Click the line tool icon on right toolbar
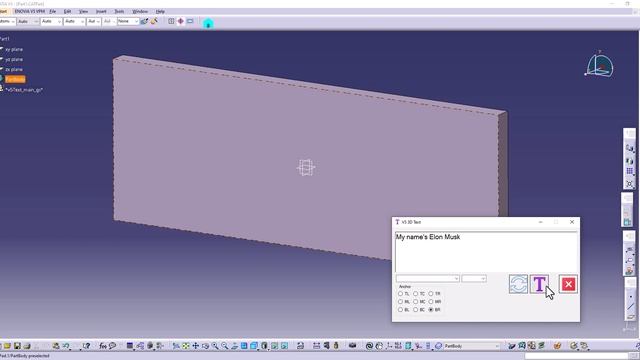640x360 pixels. [x=631, y=306]
